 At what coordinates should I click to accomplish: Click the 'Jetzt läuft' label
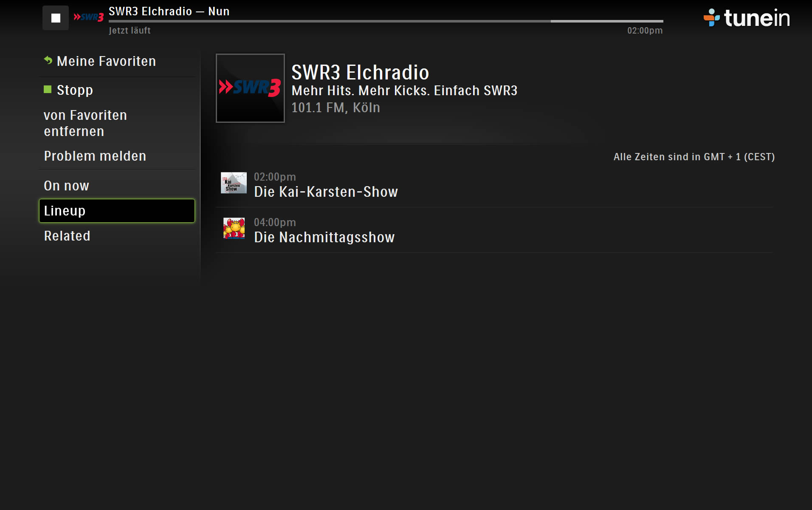tap(130, 31)
